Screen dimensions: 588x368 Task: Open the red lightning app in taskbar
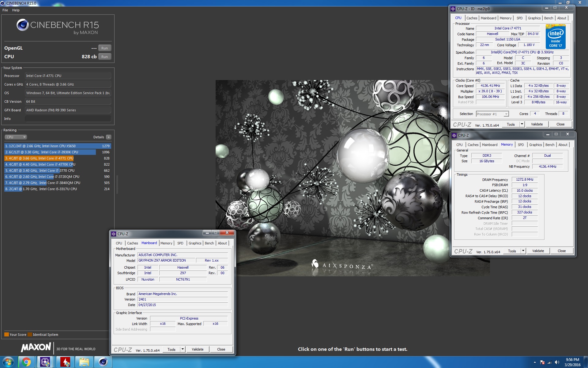(65, 362)
